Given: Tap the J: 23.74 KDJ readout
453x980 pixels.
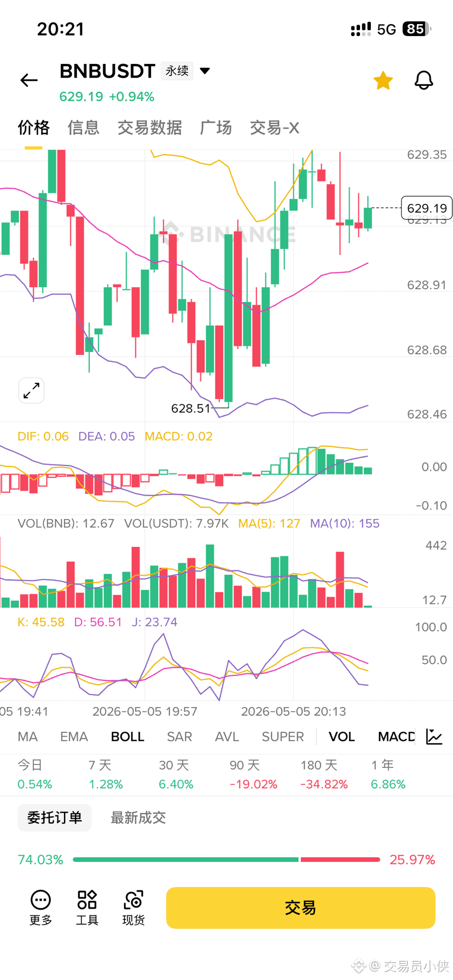Looking at the screenshot, I should [x=155, y=622].
